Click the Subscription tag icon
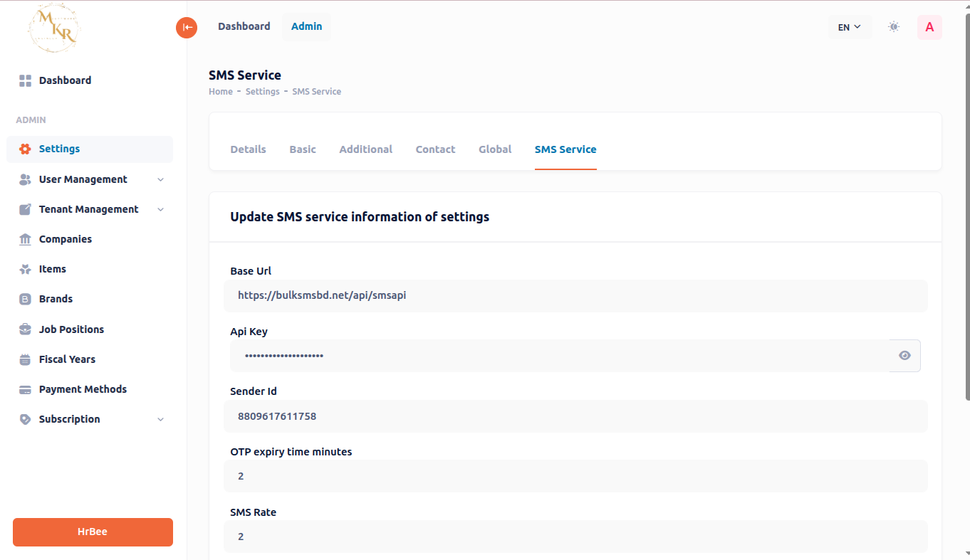Image resolution: width=970 pixels, height=560 pixels. pyautogui.click(x=26, y=419)
